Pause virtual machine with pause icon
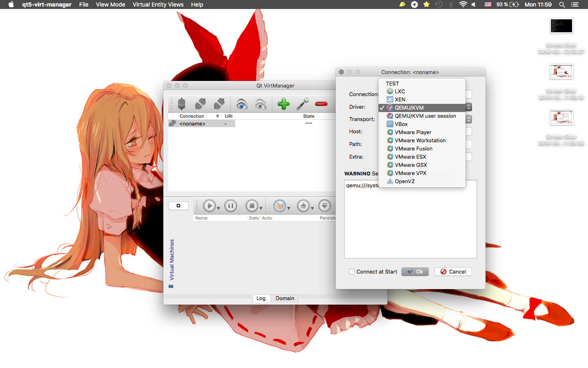 231,206
